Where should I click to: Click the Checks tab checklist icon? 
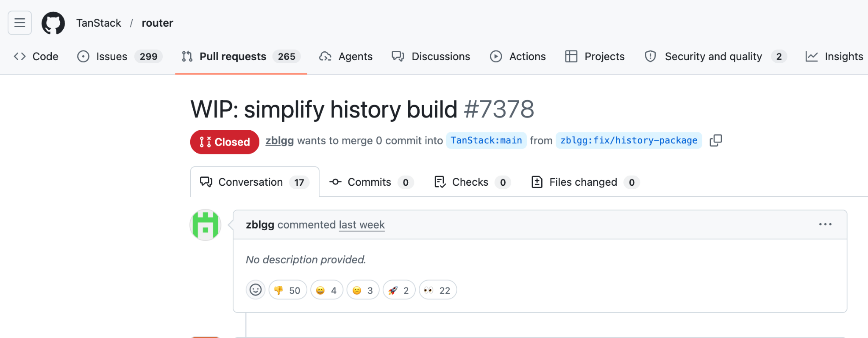tap(440, 182)
